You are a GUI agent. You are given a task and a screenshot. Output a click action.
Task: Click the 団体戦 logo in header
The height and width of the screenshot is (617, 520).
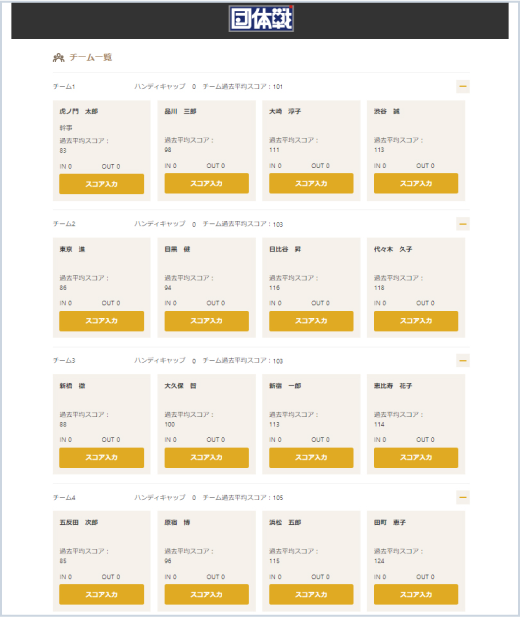coord(261,18)
